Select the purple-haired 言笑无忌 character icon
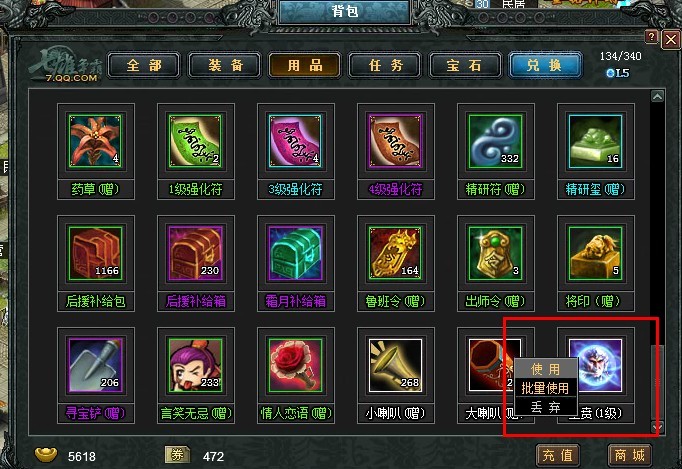The width and height of the screenshot is (682, 469). point(195,365)
